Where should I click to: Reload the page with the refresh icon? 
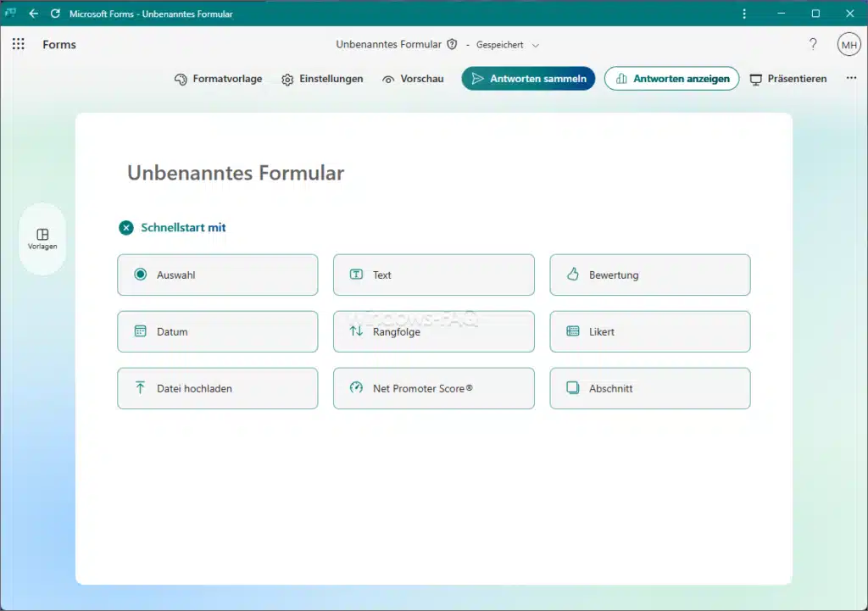pos(55,14)
